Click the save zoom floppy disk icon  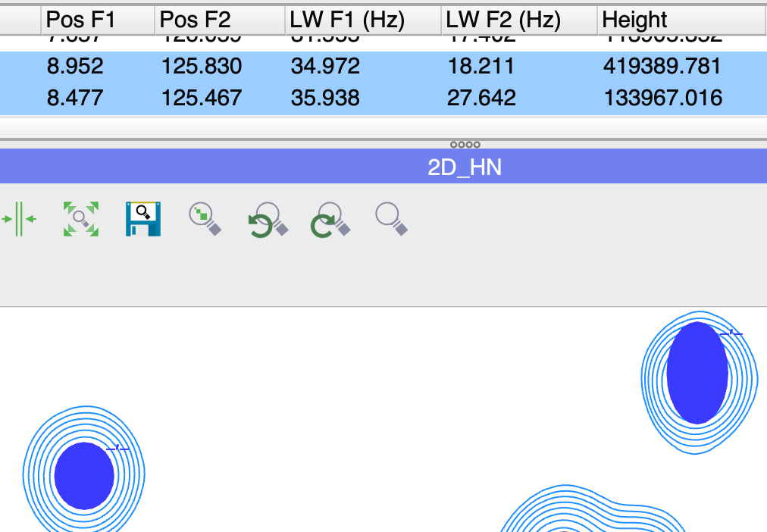pos(143,219)
